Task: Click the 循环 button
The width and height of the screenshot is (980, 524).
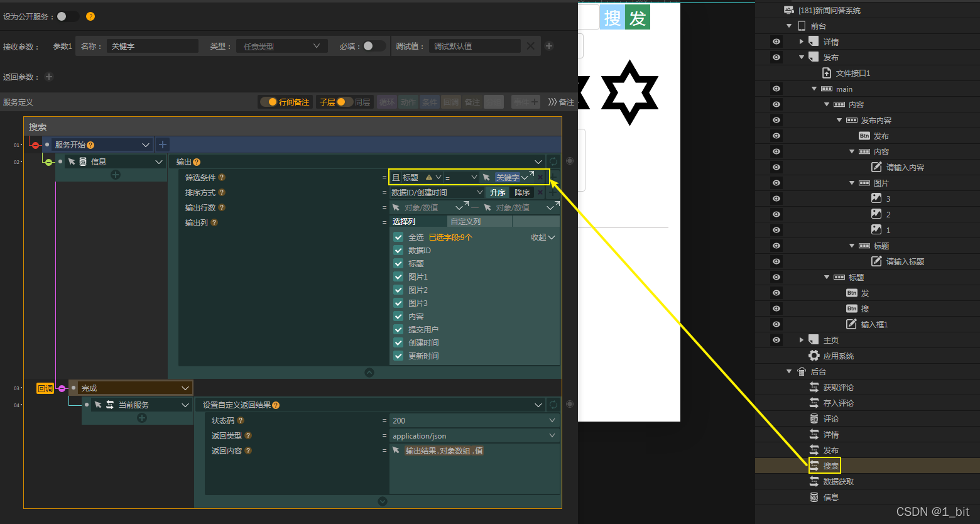Action: pyautogui.click(x=388, y=102)
